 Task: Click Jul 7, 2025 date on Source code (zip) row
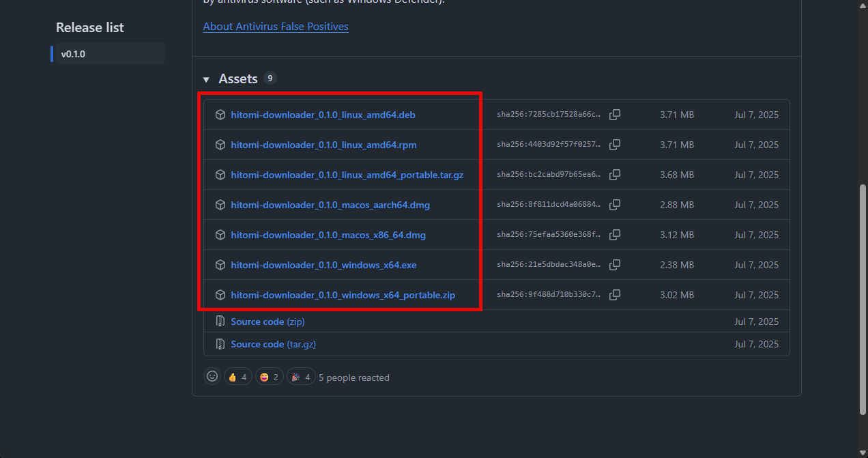click(756, 321)
